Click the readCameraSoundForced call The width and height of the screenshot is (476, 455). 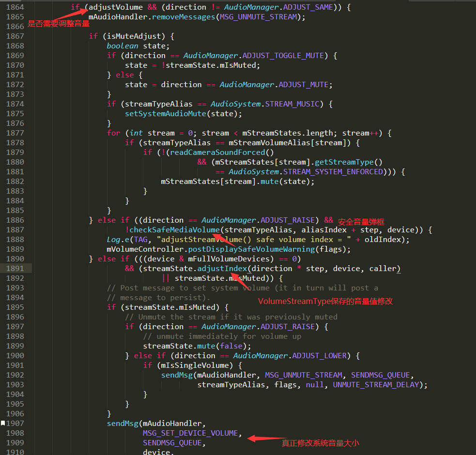coord(217,152)
